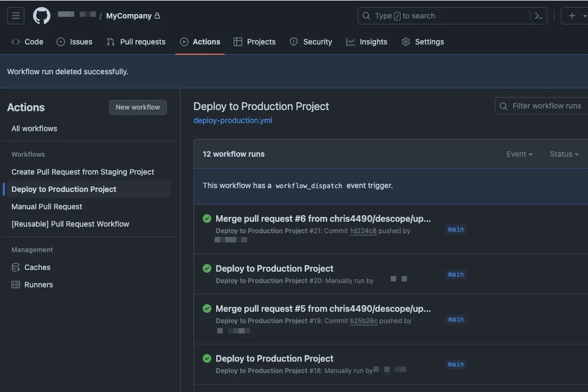Screen dimensions: 588x392
Task: Click green check icon of run #21
Action: pos(207,219)
